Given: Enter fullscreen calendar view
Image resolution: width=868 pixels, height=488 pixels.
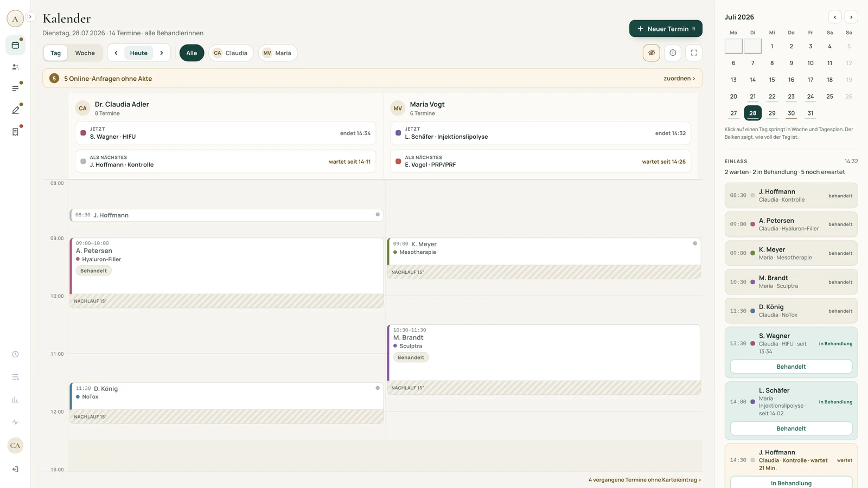Looking at the screenshot, I should 694,53.
